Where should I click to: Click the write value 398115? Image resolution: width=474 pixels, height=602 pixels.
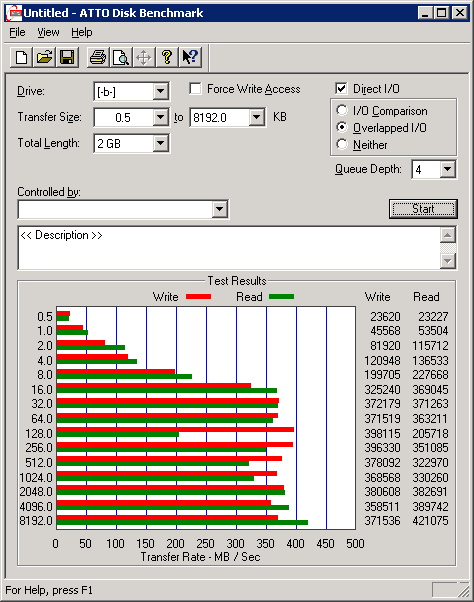(x=382, y=434)
